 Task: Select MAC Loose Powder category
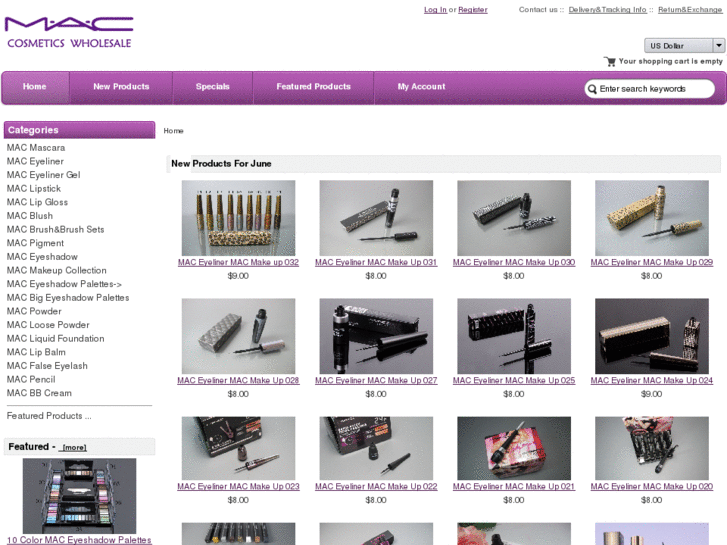(48, 325)
